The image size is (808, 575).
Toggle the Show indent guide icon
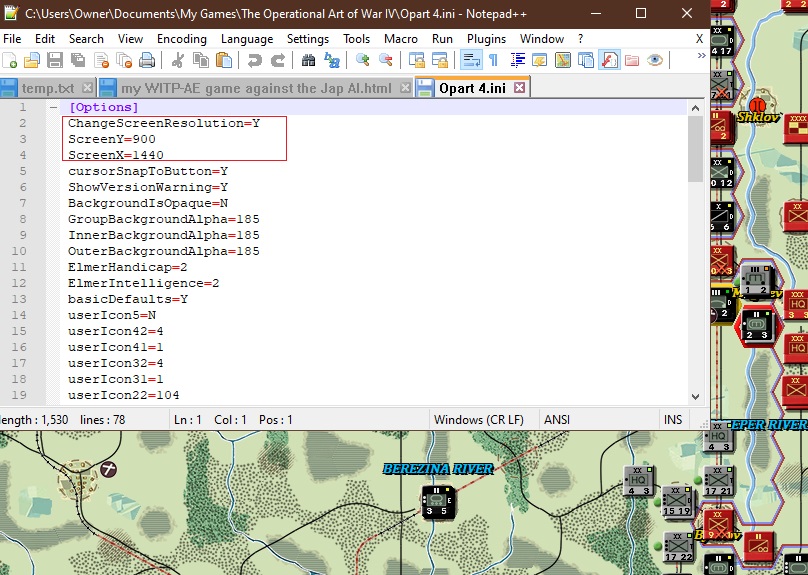point(517,60)
